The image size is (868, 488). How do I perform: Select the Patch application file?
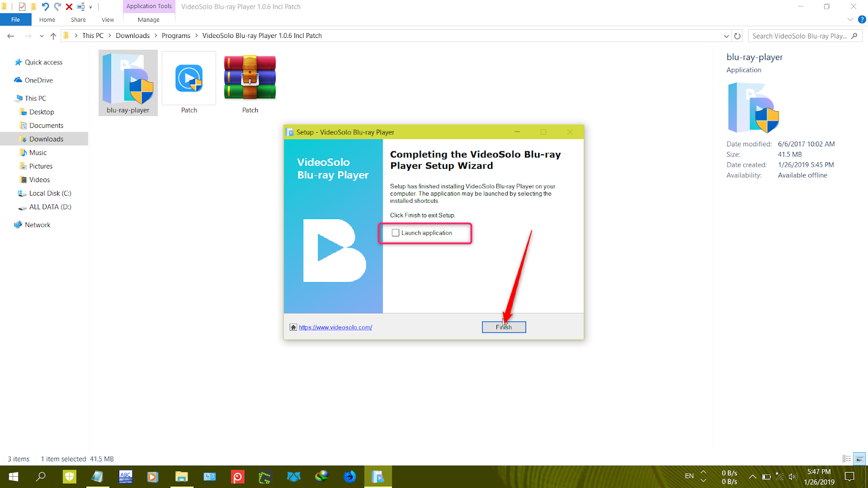point(189,83)
